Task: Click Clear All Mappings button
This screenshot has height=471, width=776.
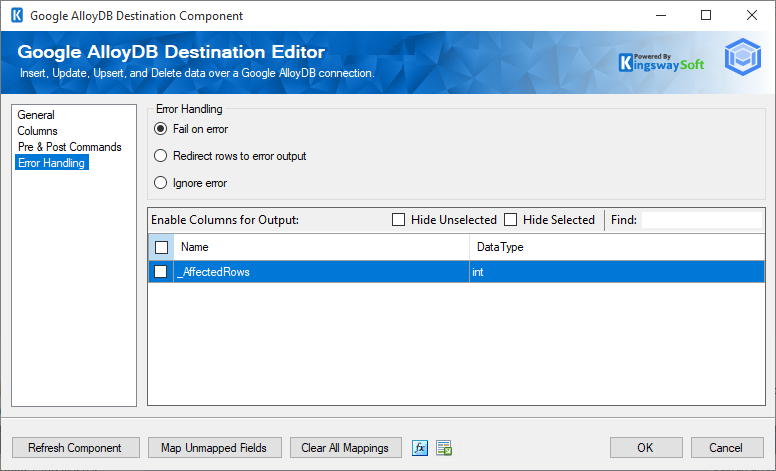Action: [345, 448]
